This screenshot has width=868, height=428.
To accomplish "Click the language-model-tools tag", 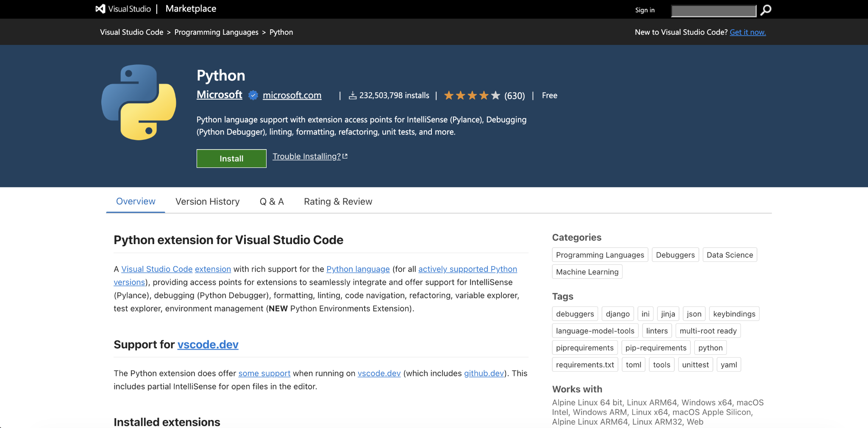I will tap(595, 331).
